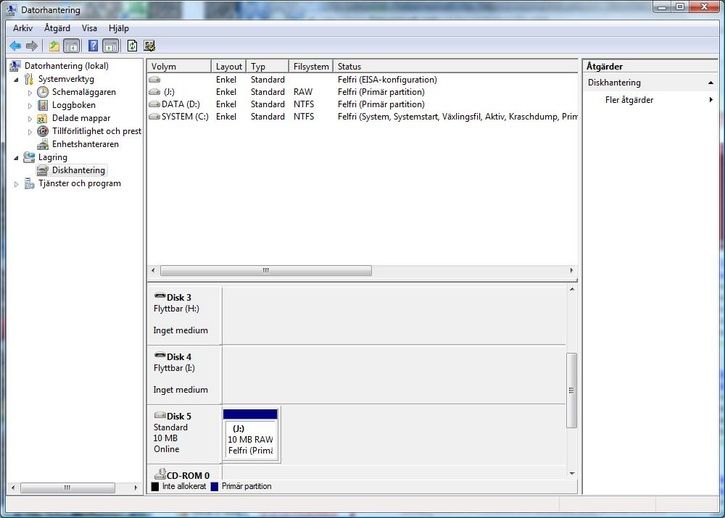
Task: Click the tree pane horizontal scrollbar thumb
Action: 68,487
